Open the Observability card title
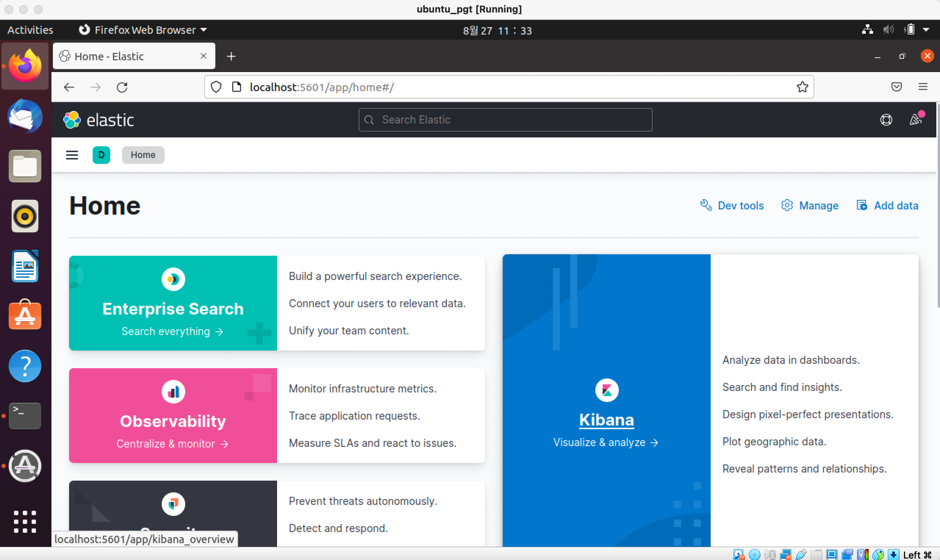 [x=173, y=421]
